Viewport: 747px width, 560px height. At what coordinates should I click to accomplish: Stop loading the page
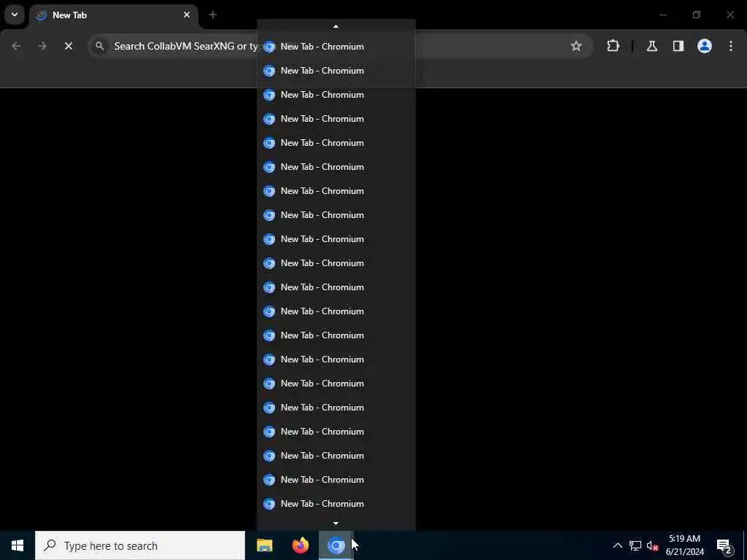point(69,46)
